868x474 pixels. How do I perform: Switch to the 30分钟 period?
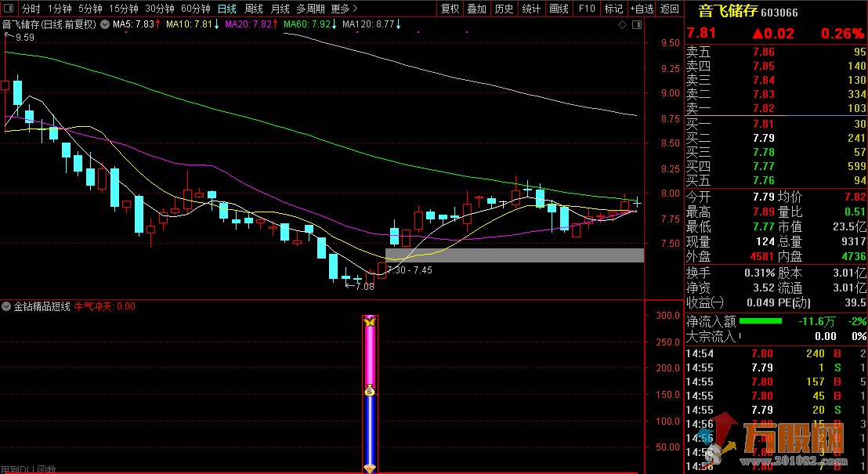click(160, 9)
